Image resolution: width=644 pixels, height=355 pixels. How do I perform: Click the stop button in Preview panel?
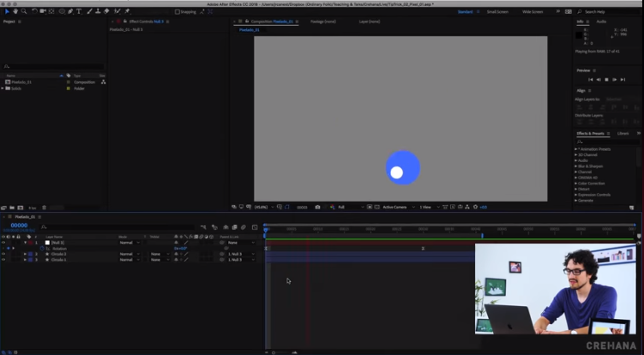tap(606, 79)
